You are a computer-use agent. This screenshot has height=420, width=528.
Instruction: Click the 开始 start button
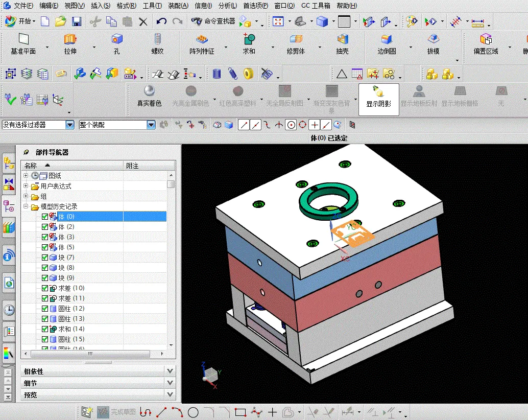click(x=20, y=21)
